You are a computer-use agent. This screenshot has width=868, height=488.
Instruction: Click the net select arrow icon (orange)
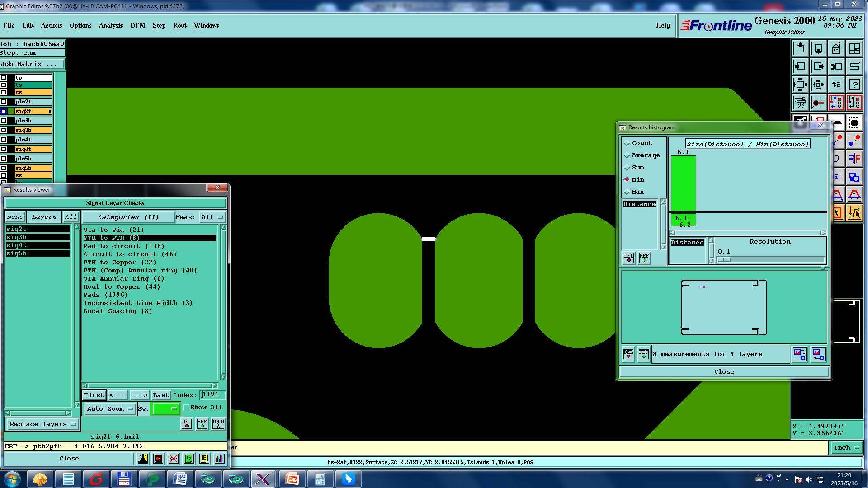coord(854,213)
